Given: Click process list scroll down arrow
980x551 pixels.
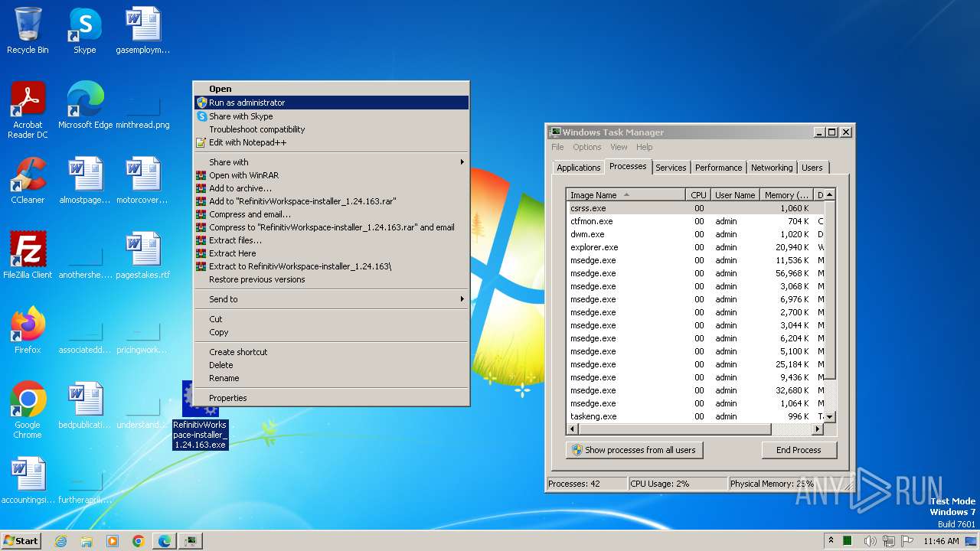Looking at the screenshot, I should [830, 417].
